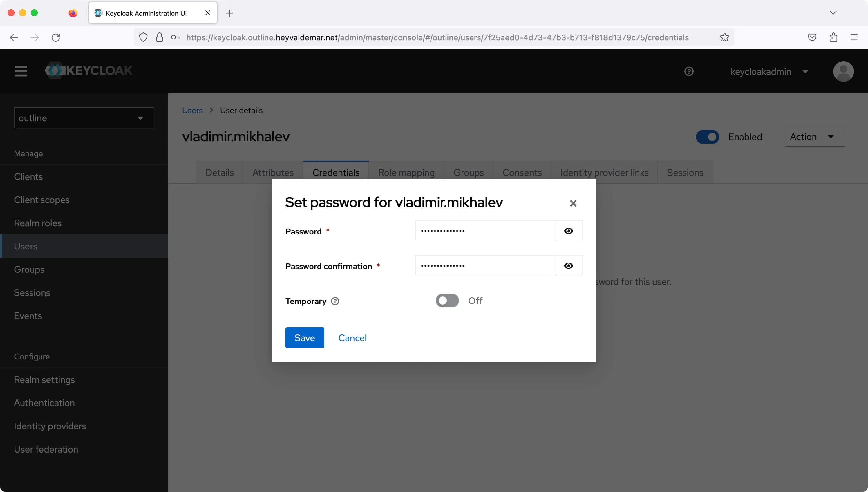Screen dimensions: 868x492
Task: Open Groups in sidebar
Action: point(84,269)
